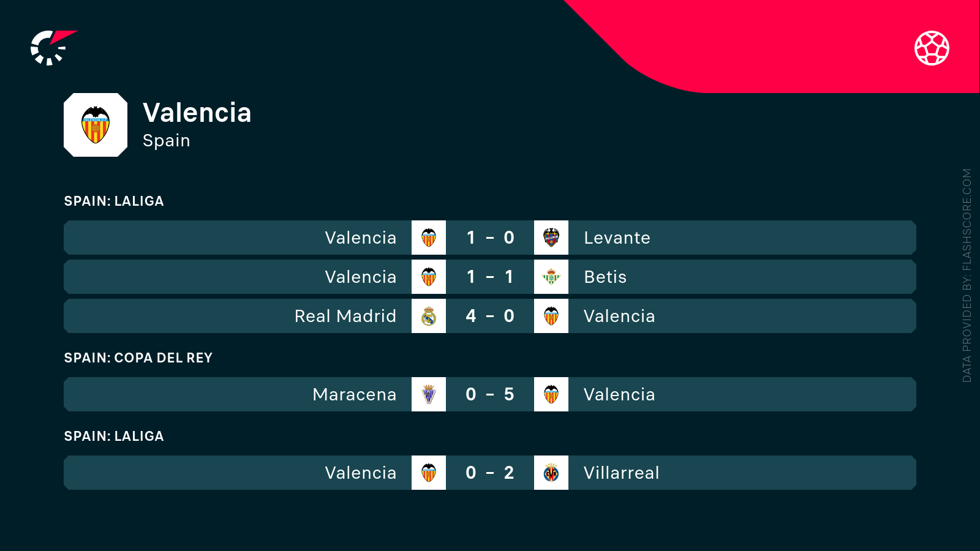Click the Villarreal team name
The width and height of the screenshot is (980, 551).
tap(621, 473)
